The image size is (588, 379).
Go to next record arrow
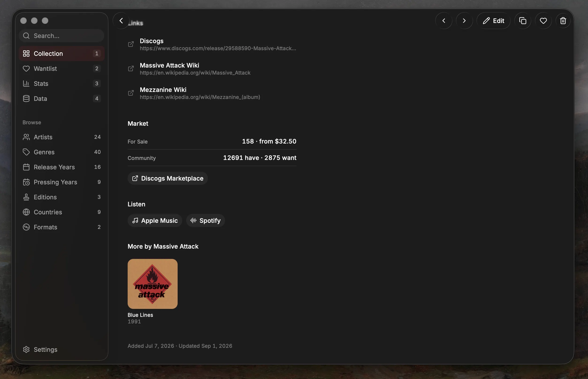[x=464, y=21]
